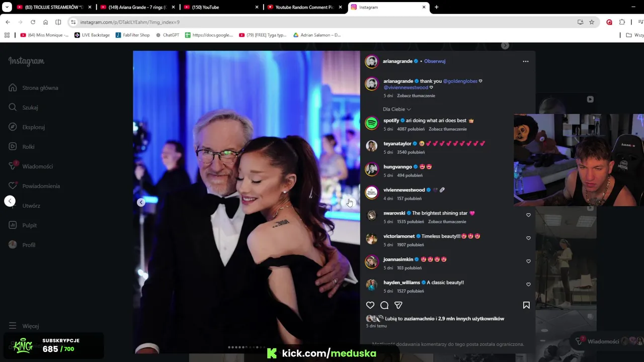The image size is (644, 362).
Task: Open the ChatGPT bookmark
Action: [x=168, y=35]
